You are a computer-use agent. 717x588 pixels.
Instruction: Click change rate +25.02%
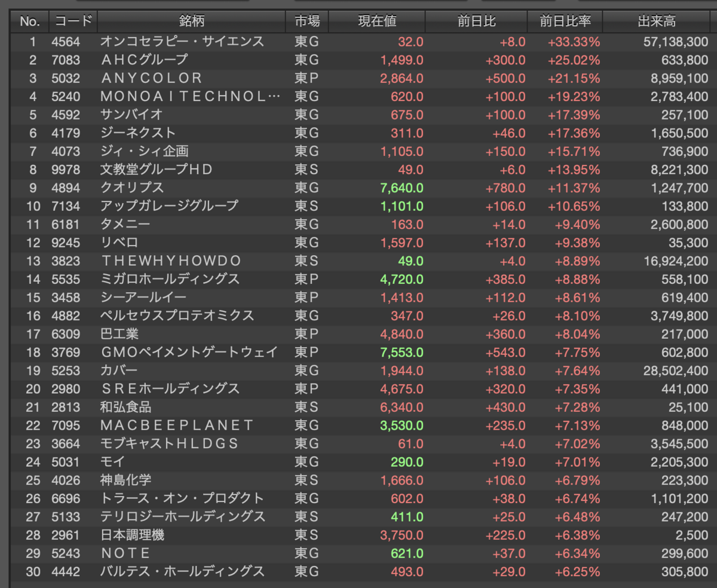[x=574, y=60]
